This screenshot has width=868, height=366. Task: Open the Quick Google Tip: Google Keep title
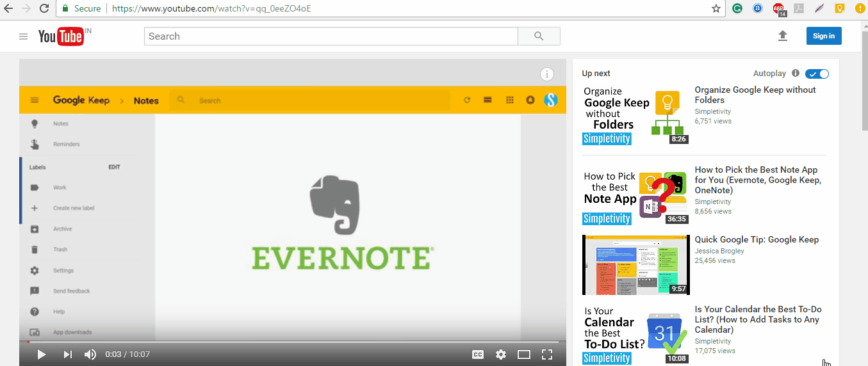click(x=757, y=239)
